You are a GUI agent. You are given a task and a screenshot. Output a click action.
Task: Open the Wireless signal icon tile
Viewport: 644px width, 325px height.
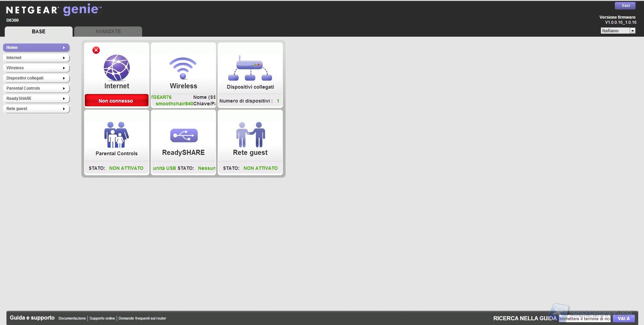(183, 68)
